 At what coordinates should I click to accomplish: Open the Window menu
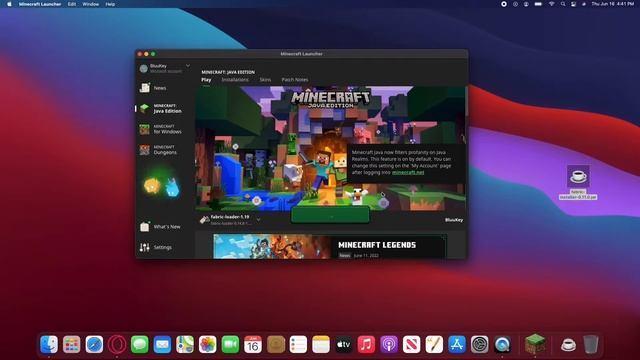point(91,4)
